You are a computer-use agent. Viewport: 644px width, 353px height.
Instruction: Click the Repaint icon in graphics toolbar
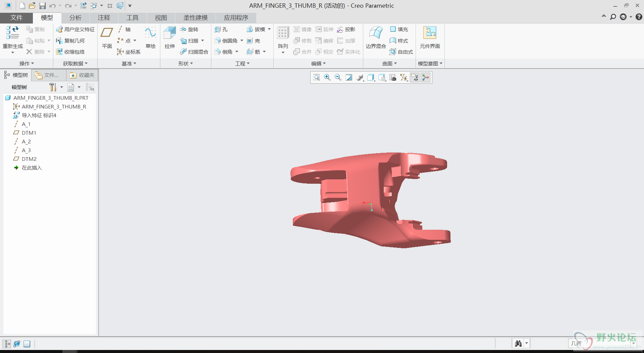[x=349, y=78]
